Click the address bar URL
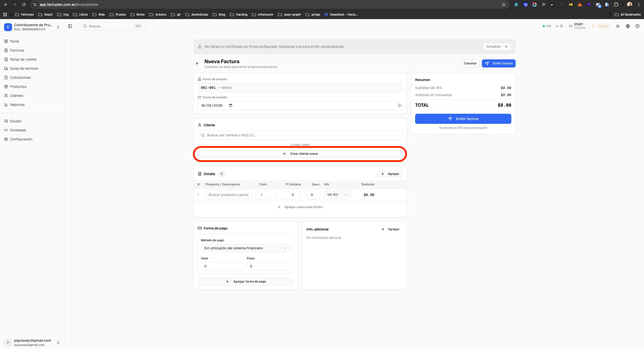The height and width of the screenshot is (349, 644). pos(69,5)
